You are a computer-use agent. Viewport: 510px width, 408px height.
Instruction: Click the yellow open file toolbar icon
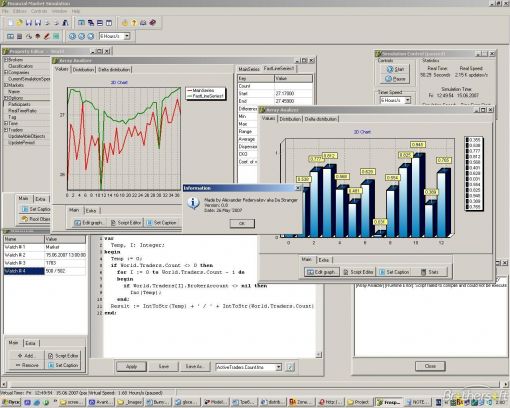click(19, 23)
